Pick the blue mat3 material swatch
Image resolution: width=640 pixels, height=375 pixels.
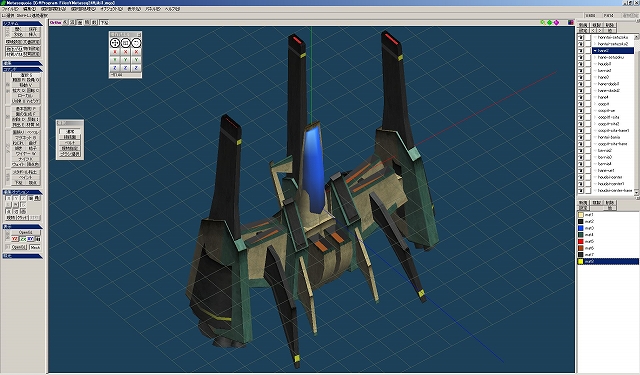(x=580, y=228)
